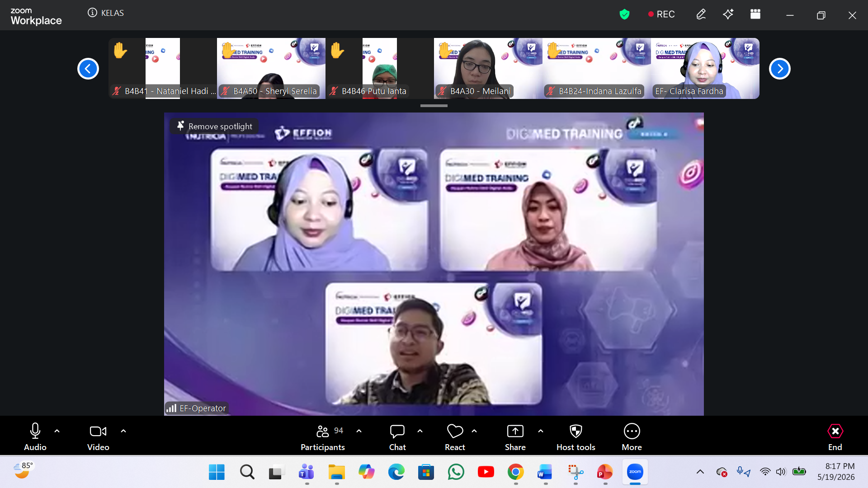Open the Participants panel

click(323, 436)
